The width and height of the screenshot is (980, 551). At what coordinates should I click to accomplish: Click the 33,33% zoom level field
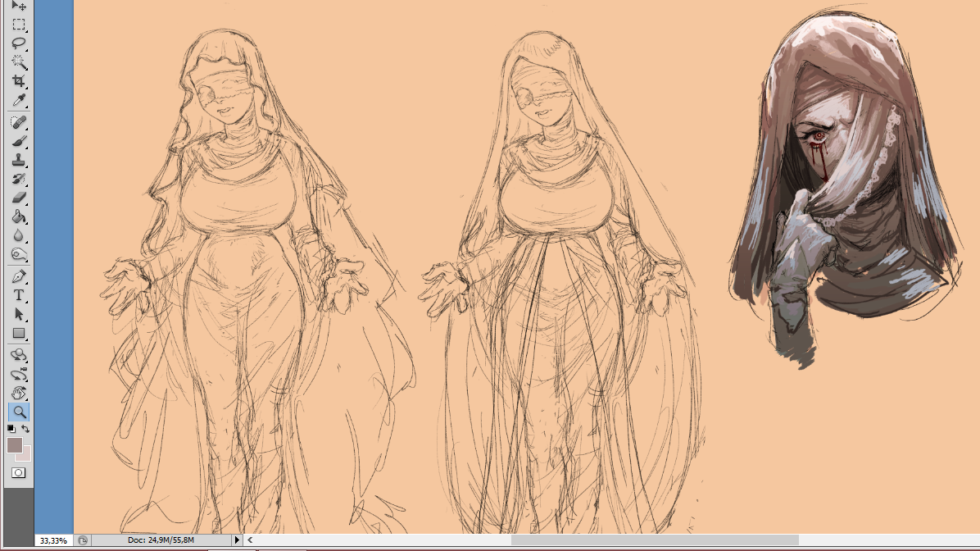click(53, 540)
